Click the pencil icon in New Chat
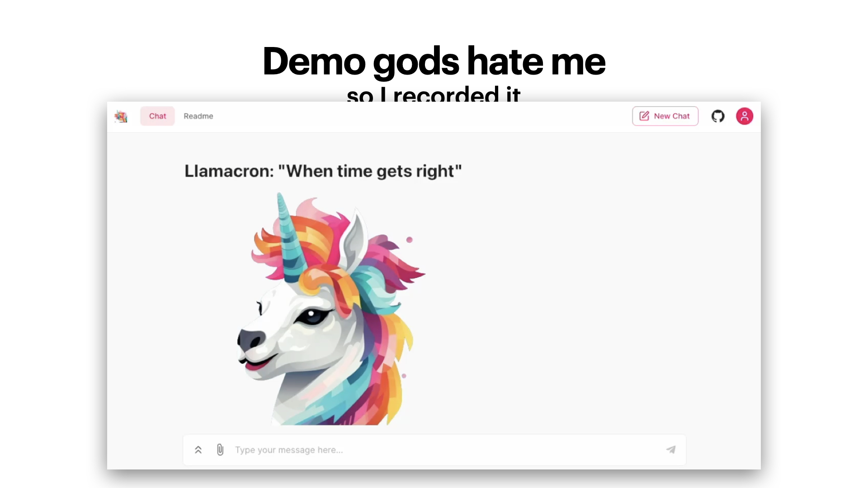 (644, 116)
